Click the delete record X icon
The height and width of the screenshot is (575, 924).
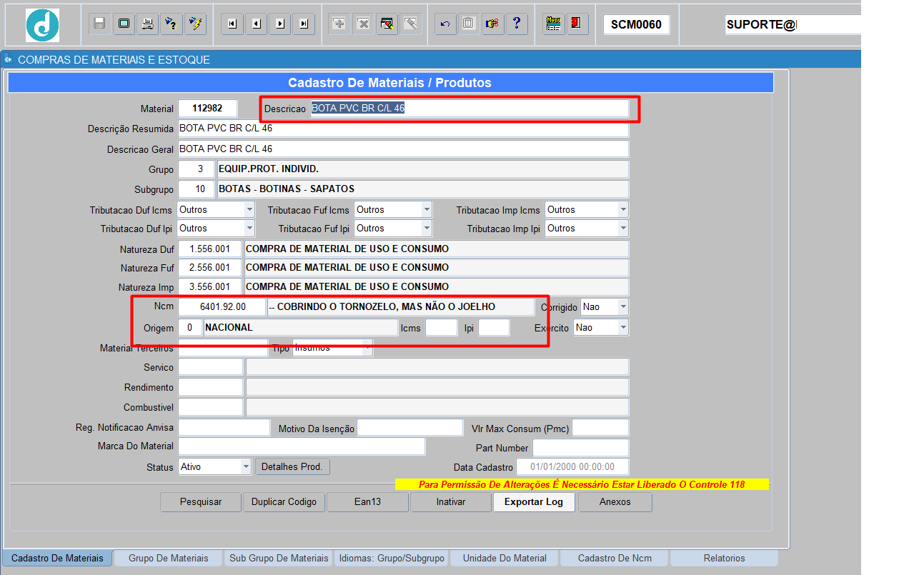click(x=363, y=24)
